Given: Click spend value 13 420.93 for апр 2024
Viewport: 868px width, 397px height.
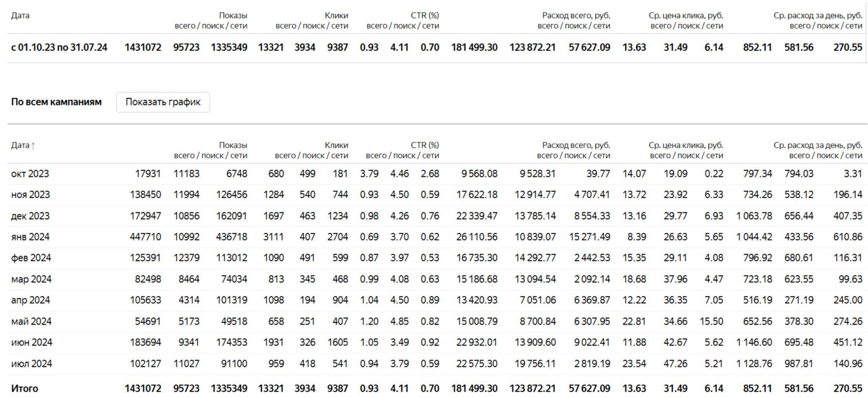Looking at the screenshot, I should [477, 300].
